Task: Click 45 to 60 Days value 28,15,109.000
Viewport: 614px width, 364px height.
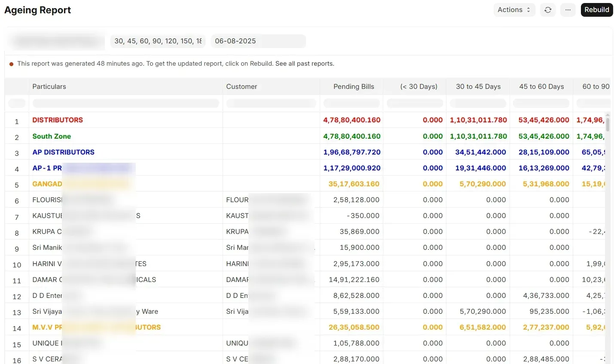Action: 544,152
